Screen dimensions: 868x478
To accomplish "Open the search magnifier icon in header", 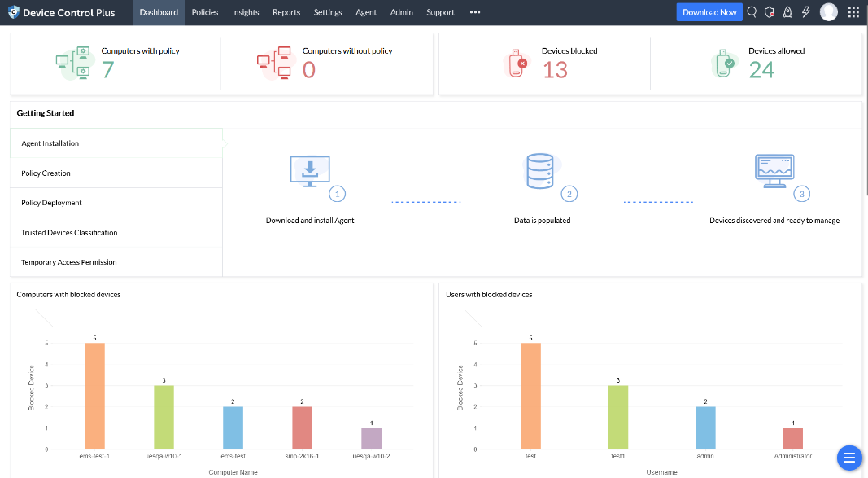I will 752,12.
